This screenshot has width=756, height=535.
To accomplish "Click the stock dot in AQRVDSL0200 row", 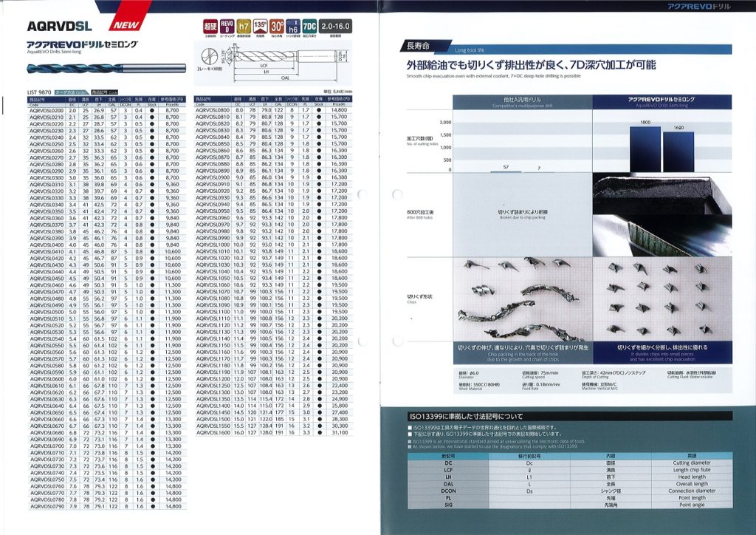I will tap(152, 111).
